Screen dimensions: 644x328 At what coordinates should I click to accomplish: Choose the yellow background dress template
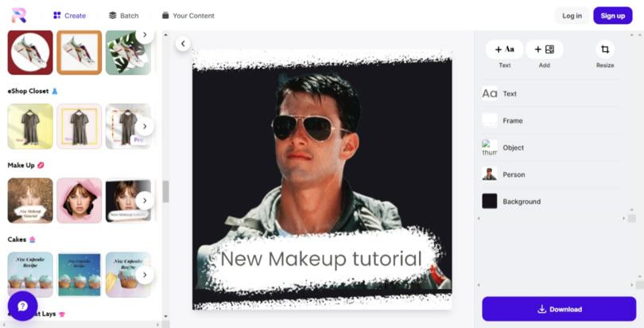point(30,127)
